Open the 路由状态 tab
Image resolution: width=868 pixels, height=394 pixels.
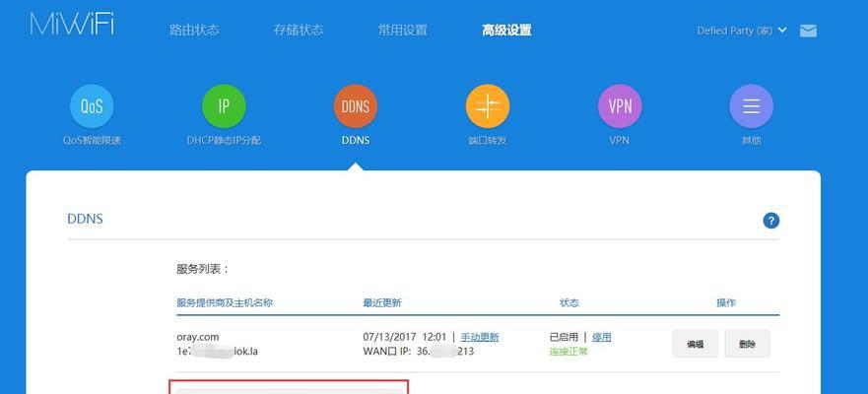(x=194, y=30)
